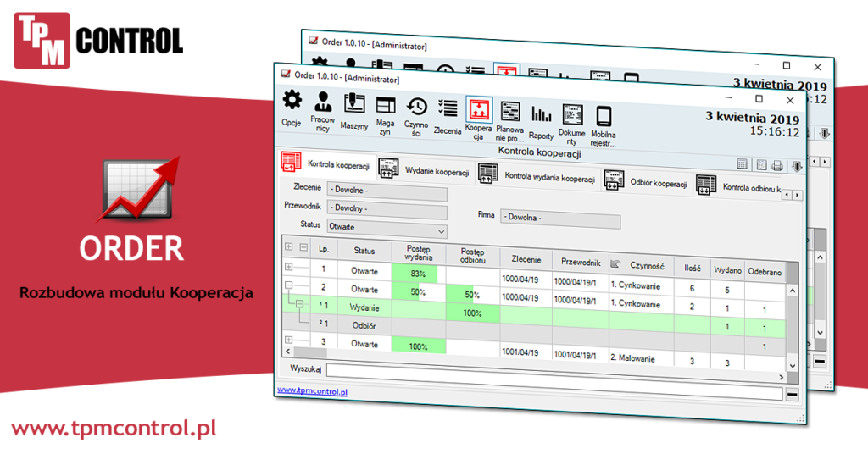Click the down-arrow export icon beside printer

pyautogui.click(x=797, y=167)
